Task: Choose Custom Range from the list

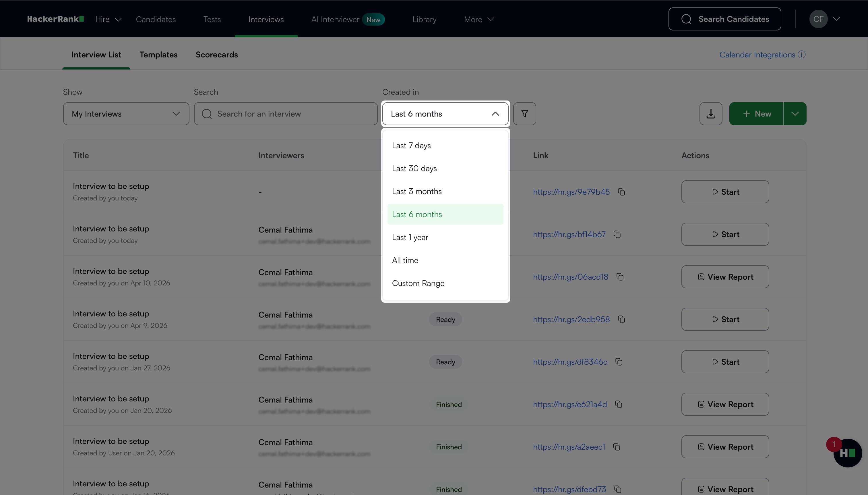Action: 418,283
